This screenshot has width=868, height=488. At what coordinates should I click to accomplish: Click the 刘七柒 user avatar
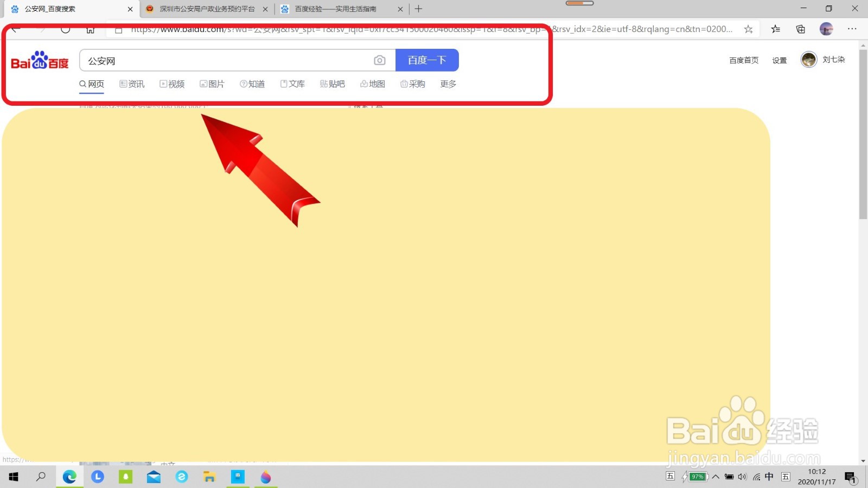coord(809,60)
